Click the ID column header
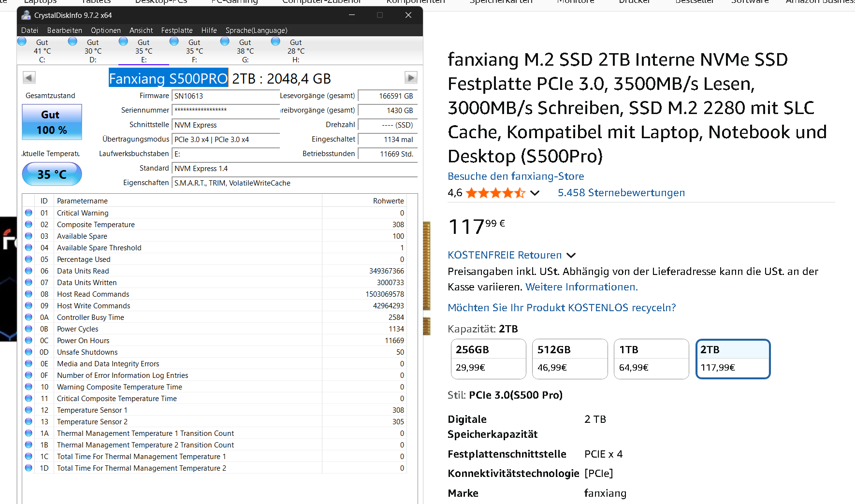The image size is (855, 504). pyautogui.click(x=44, y=201)
